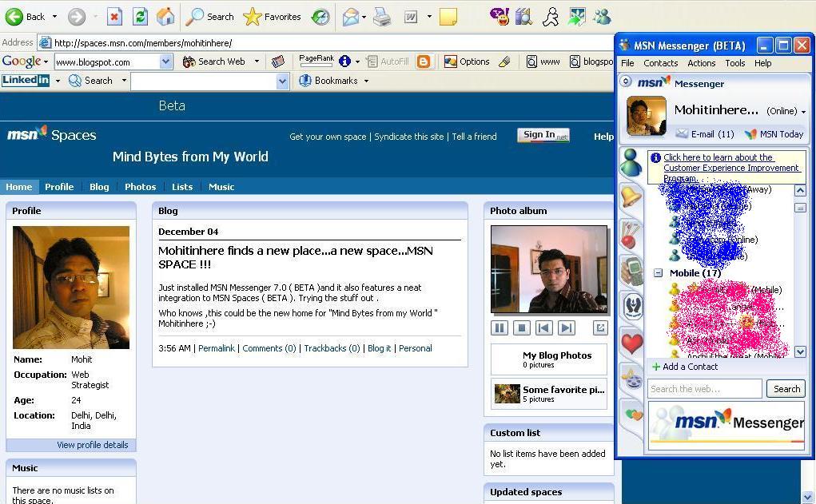Click Messenger Search the web input field
This screenshot has height=504, width=816.
point(705,389)
